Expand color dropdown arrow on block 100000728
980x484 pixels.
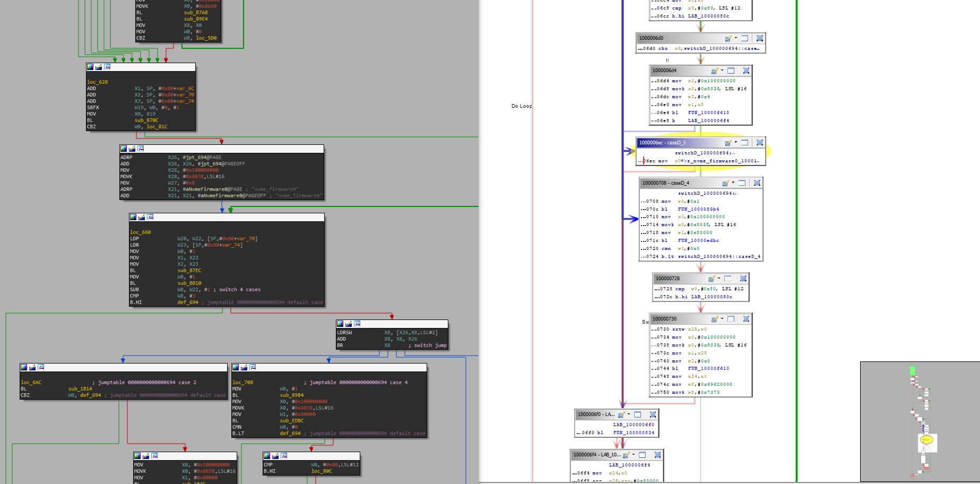719,279
